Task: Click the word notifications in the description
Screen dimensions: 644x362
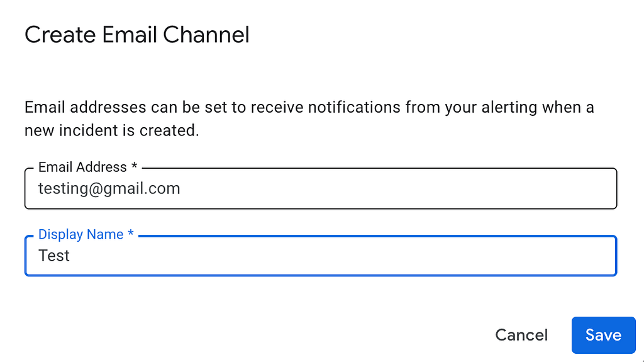Action: point(354,108)
